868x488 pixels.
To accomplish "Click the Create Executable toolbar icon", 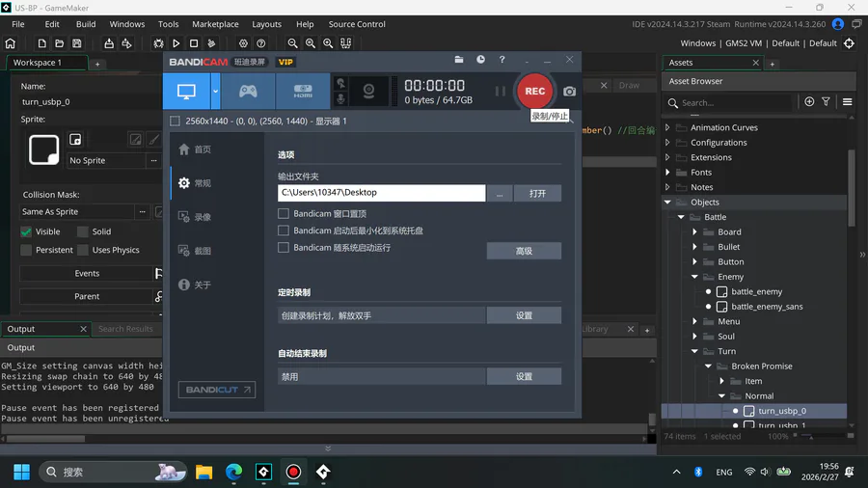I will (109, 43).
